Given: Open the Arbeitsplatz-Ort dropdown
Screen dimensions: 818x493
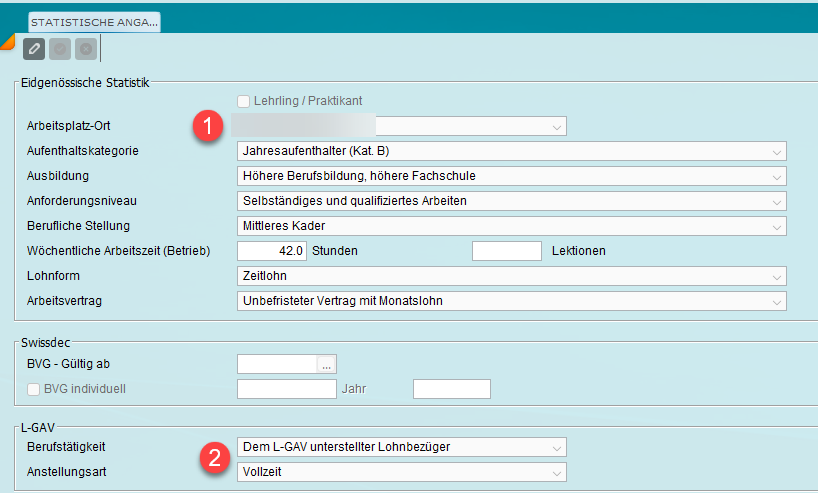Looking at the screenshot, I should pyautogui.click(x=556, y=127).
